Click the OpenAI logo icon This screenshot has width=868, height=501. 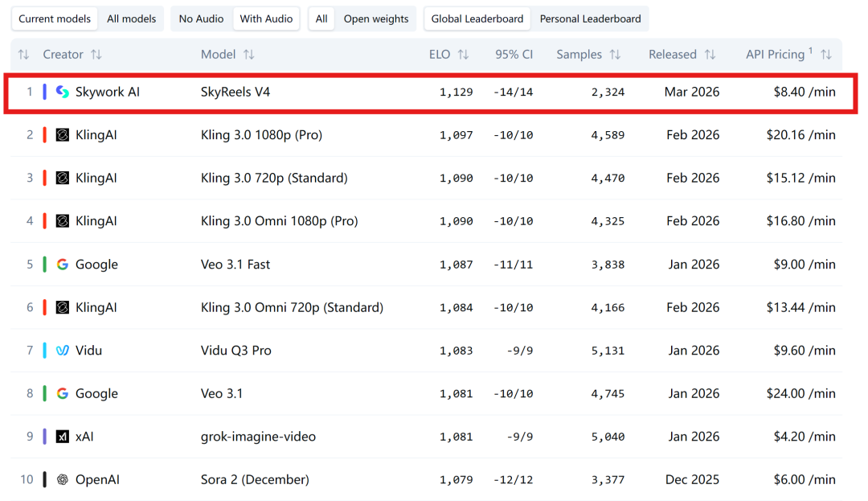63,480
